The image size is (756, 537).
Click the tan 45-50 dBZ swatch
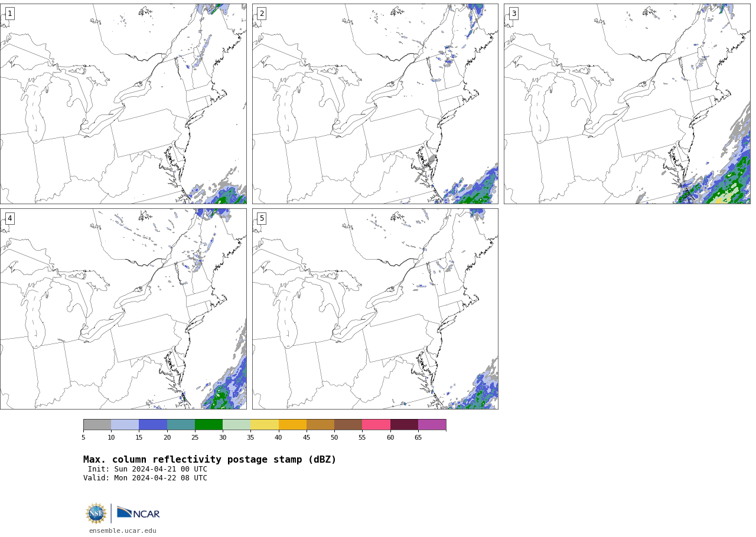point(320,425)
